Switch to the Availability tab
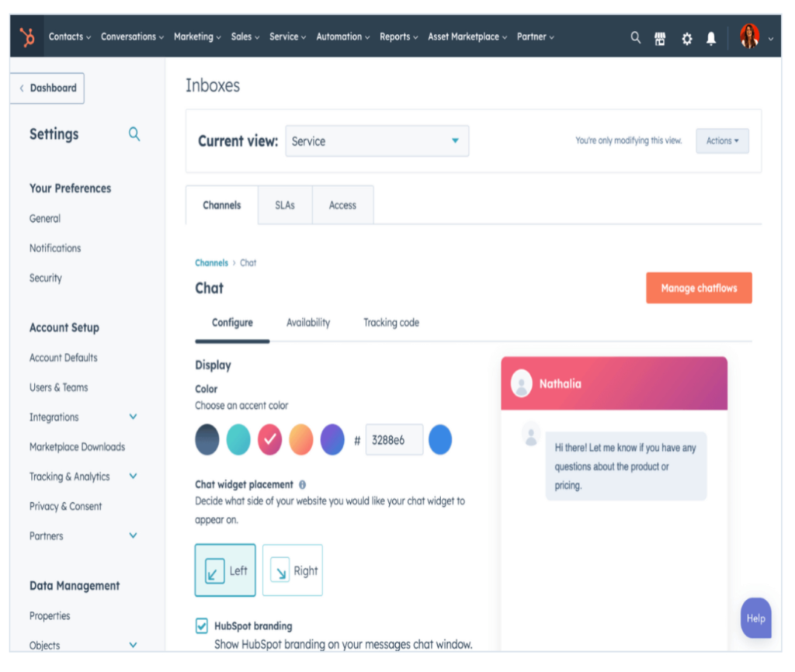This screenshot has height=672, width=795. click(x=308, y=322)
